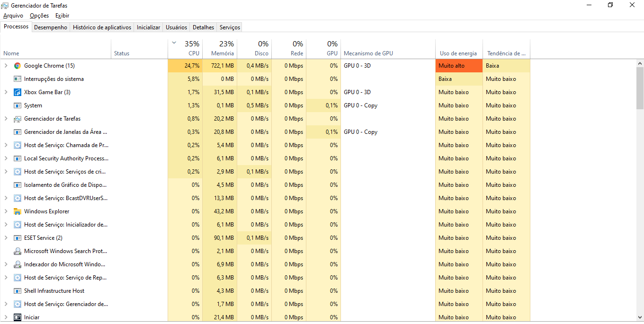Click 'GPU 0 - Copy' in System row
The image size is (644, 324).
point(360,105)
